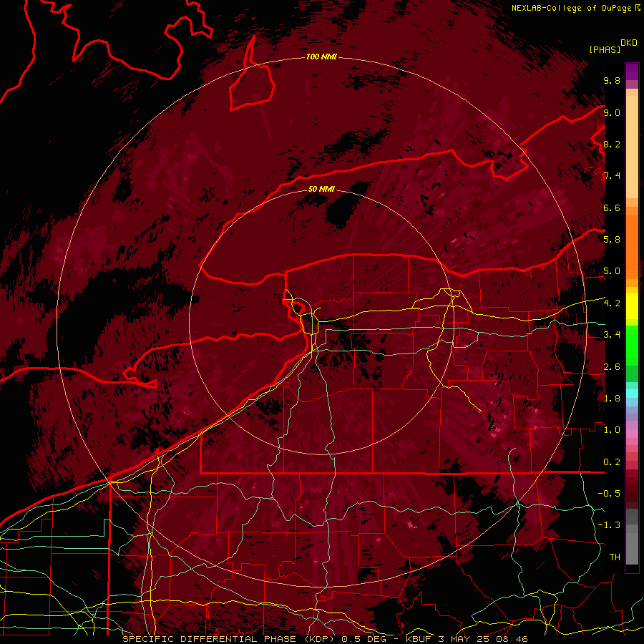Click the 0.2 legend value
The width and height of the screenshot is (644, 644).
[x=612, y=462]
